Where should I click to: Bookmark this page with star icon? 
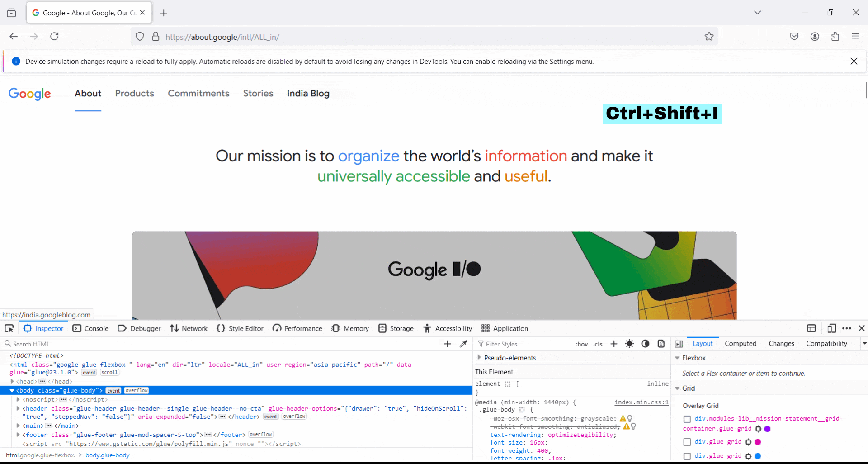click(x=709, y=37)
